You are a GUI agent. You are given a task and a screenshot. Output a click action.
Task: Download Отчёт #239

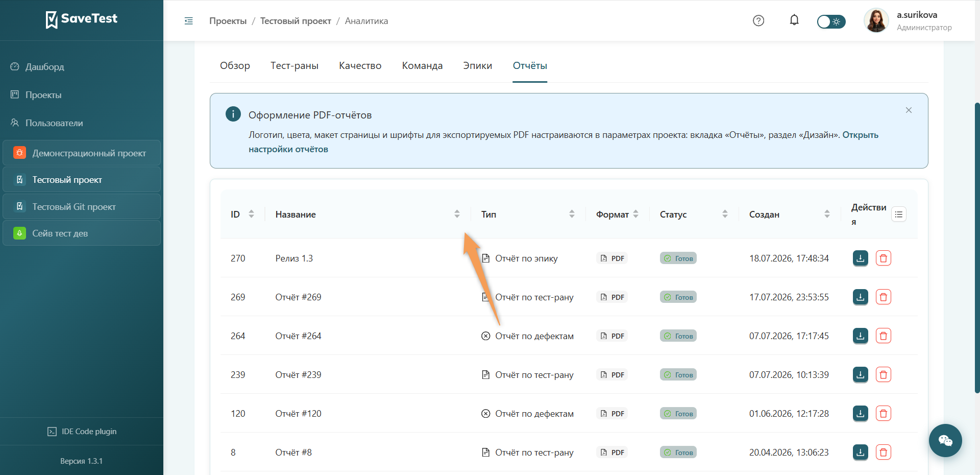pos(861,375)
